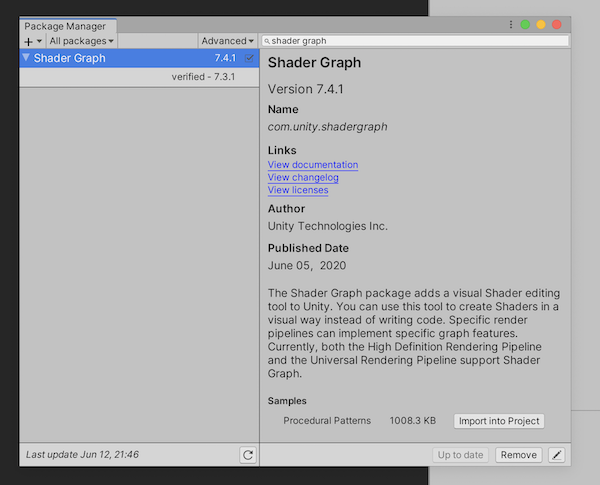
Task: Click the Shader Graph details title
Action: (315, 62)
